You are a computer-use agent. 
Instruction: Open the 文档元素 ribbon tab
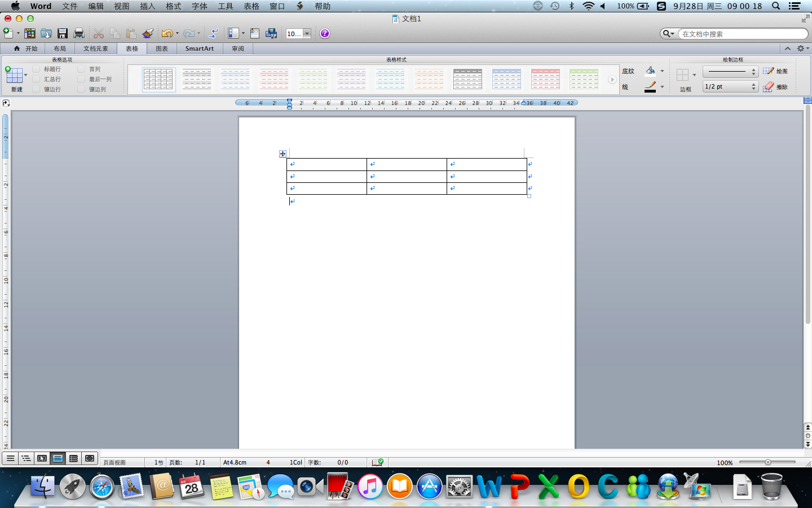click(96, 49)
